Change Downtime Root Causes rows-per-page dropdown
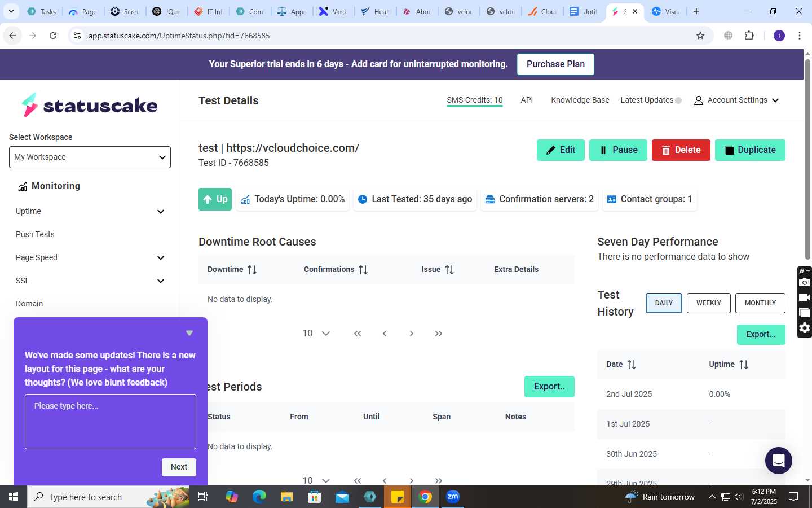812x508 pixels. point(316,334)
